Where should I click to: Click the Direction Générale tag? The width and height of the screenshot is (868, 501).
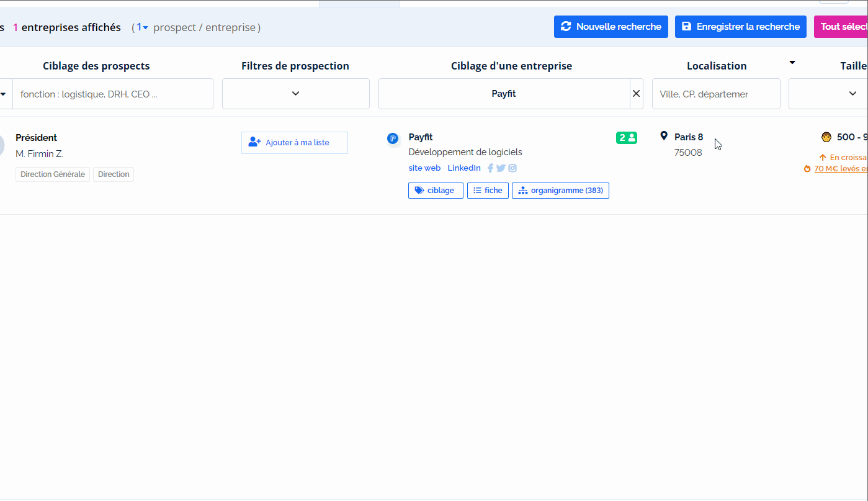pyautogui.click(x=53, y=174)
